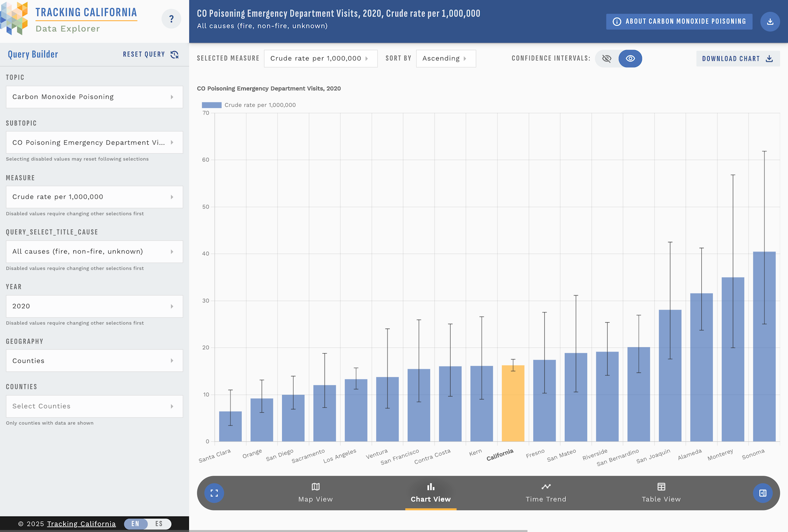
Task: Select the Chart View tab
Action: click(430, 493)
